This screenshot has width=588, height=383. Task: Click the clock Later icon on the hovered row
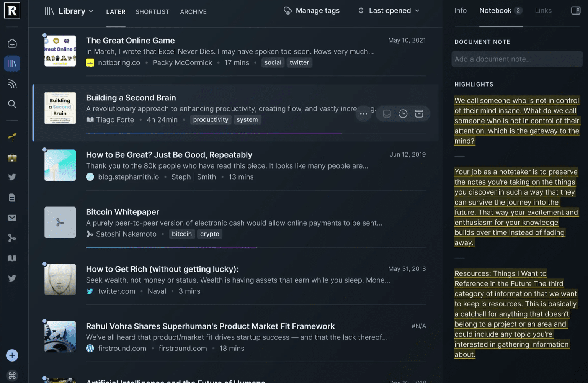click(x=403, y=114)
